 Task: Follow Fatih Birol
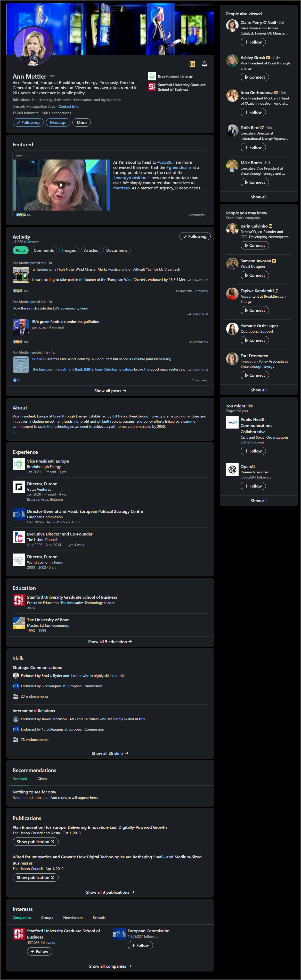[253, 147]
